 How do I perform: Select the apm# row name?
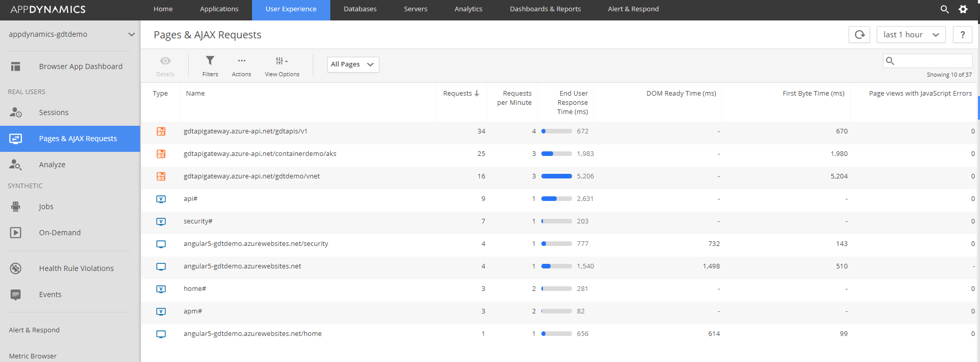click(193, 311)
